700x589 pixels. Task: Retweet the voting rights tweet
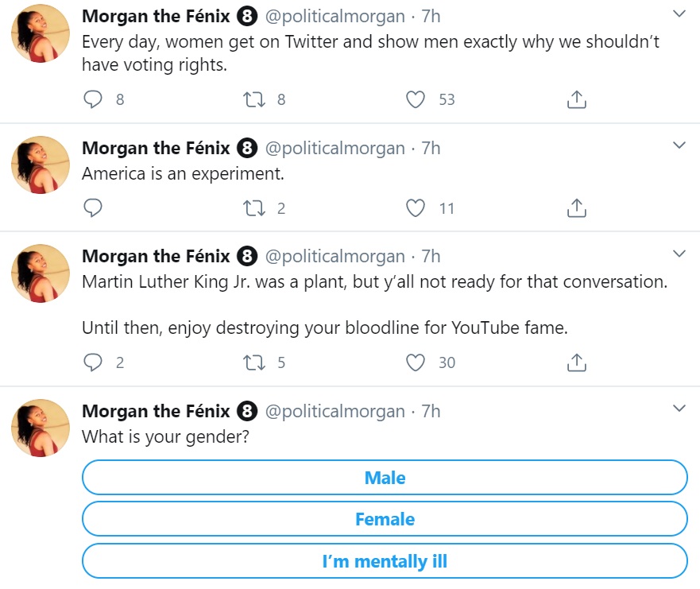254,99
